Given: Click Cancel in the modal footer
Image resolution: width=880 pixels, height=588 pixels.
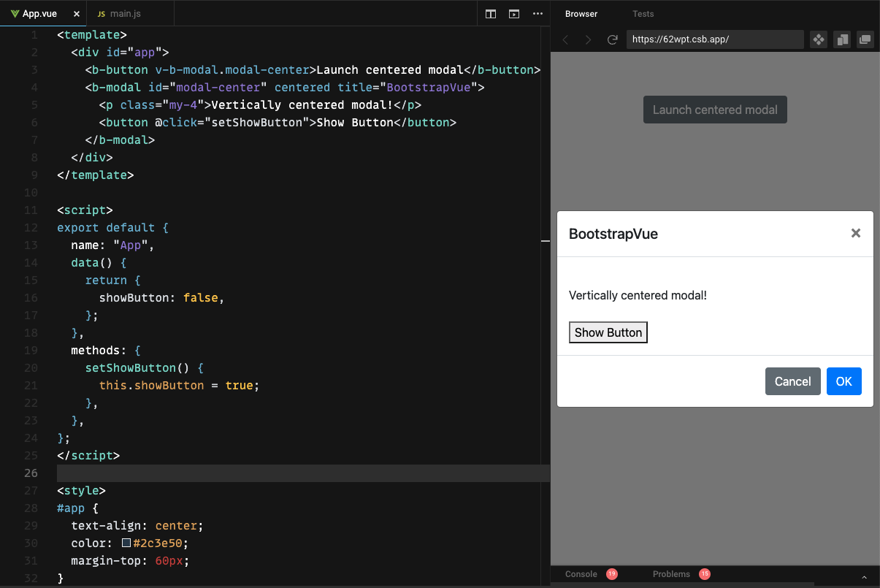Looking at the screenshot, I should click(792, 381).
